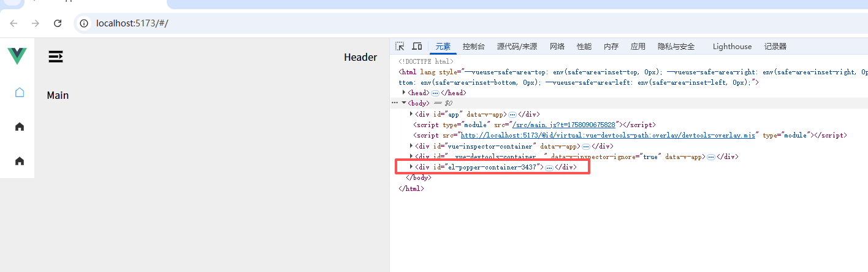Select the closing /body tag line
The image size is (868, 272).
tap(419, 177)
